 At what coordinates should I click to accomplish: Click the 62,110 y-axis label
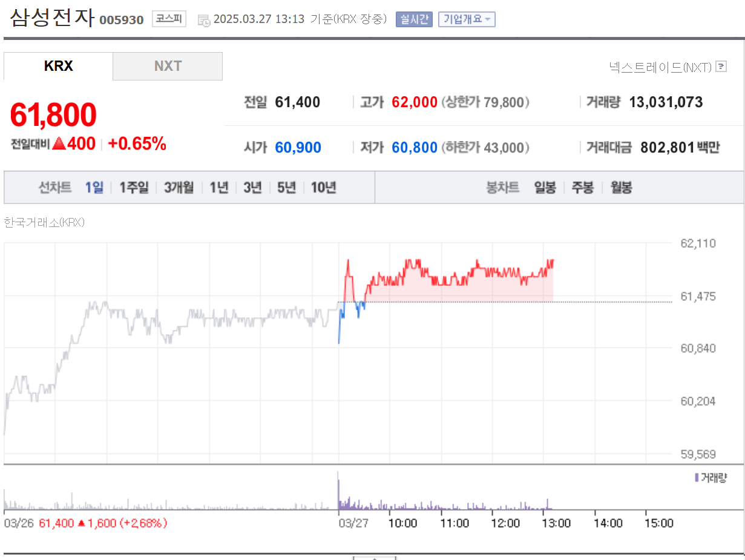tap(698, 243)
